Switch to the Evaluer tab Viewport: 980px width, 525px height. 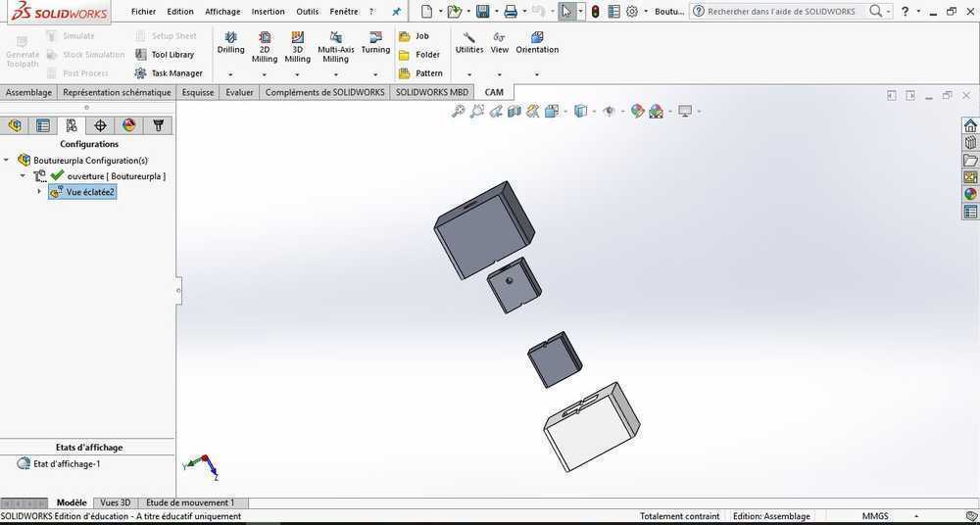coord(240,92)
